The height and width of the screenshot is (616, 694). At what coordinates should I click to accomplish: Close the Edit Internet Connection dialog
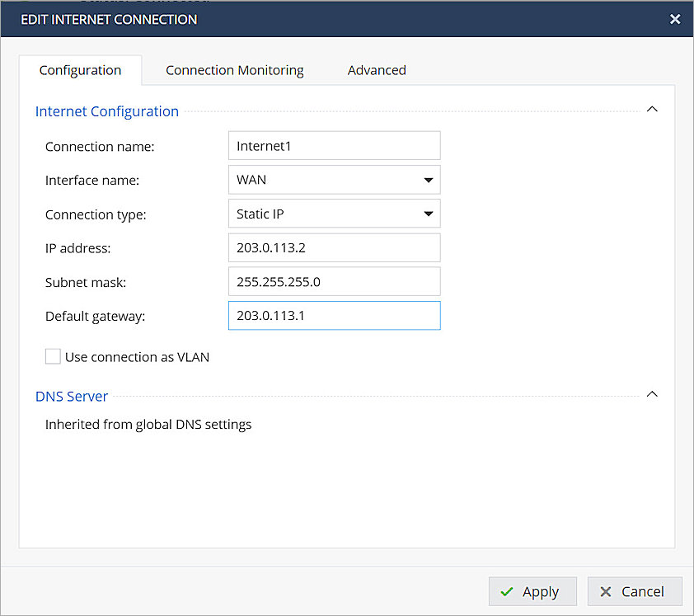coord(675,18)
